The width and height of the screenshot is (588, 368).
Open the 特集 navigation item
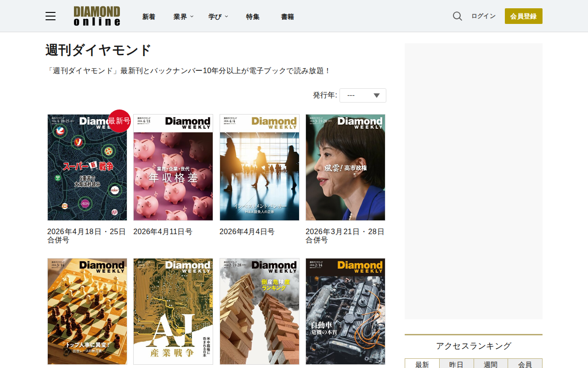[253, 17]
